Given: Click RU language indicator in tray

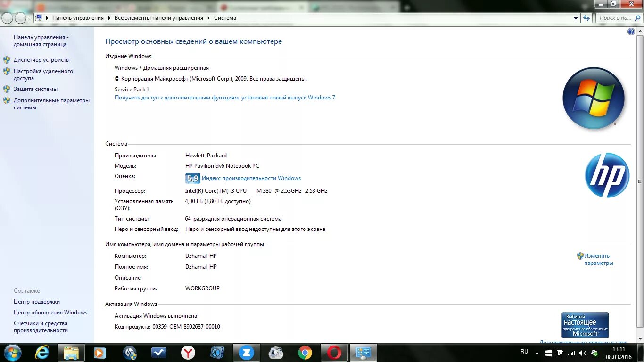Looking at the screenshot, I should [x=524, y=352].
